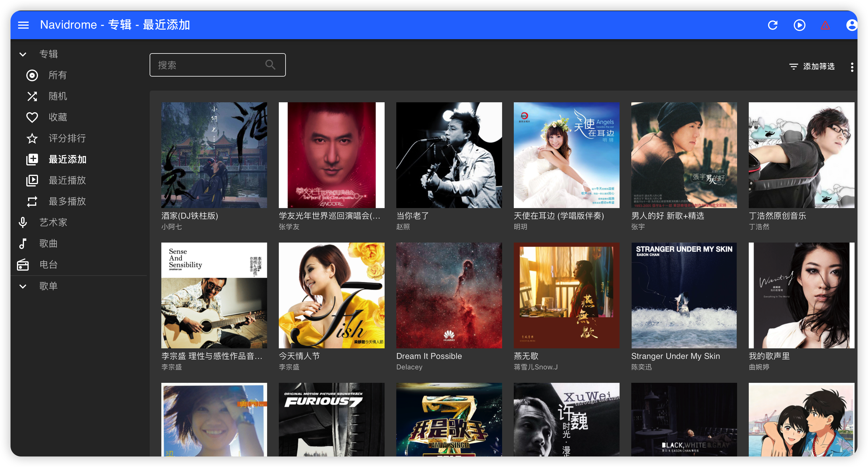Click the library-add icon next to 最近添加
This screenshot has height=467, width=868.
point(32,159)
